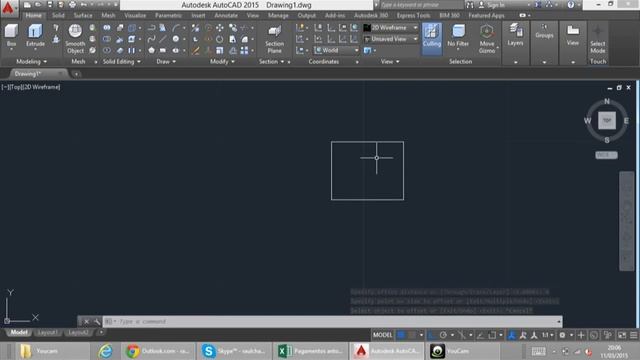Viewport: 640px width, 360px height.
Task: Click the Smooth Object mesh tool
Action: tap(75, 39)
